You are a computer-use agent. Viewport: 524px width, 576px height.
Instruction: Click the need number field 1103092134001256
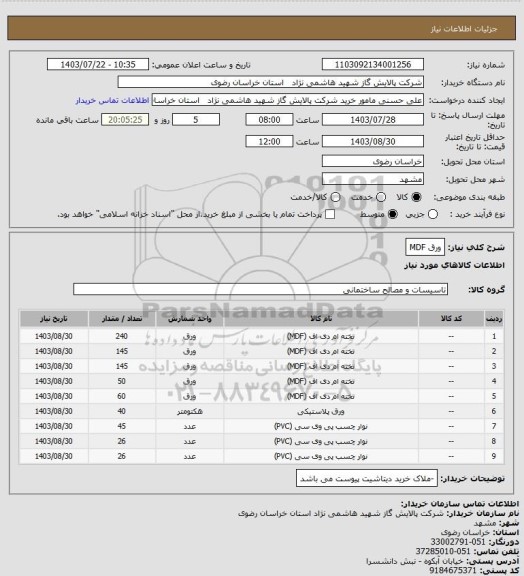point(373,64)
